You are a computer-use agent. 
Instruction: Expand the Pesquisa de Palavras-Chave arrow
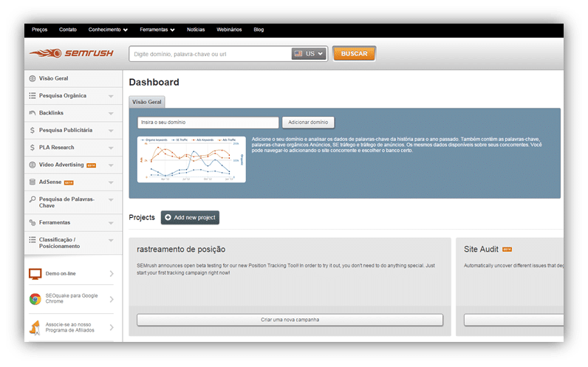[111, 200]
